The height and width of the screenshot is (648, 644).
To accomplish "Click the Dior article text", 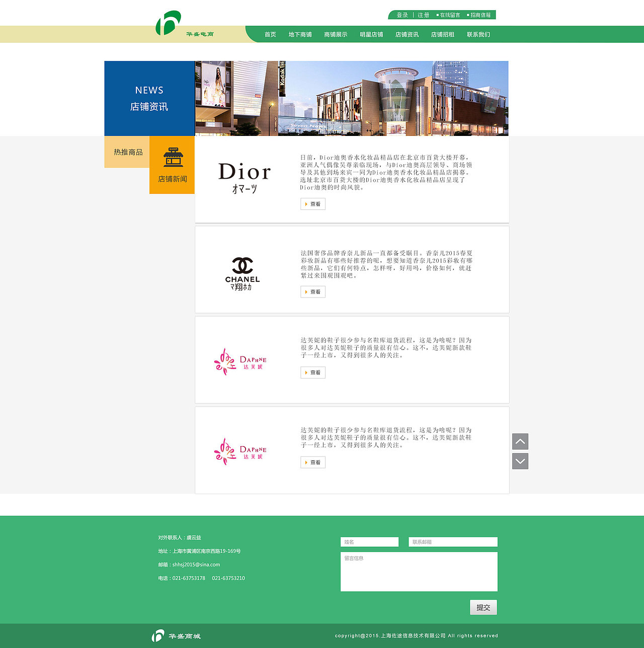I will [386, 172].
